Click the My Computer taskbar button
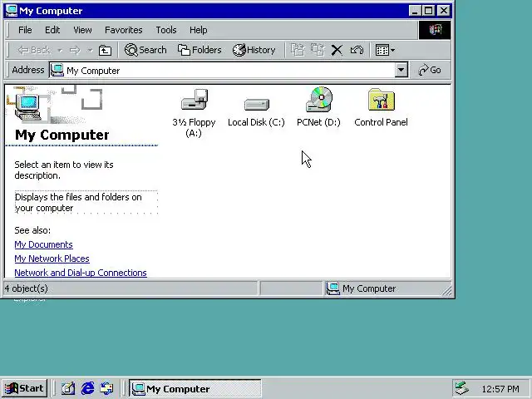532x399 pixels. click(195, 388)
